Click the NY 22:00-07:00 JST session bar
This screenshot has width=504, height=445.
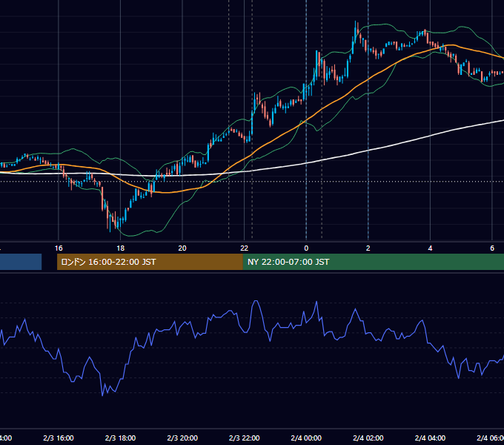(373, 262)
